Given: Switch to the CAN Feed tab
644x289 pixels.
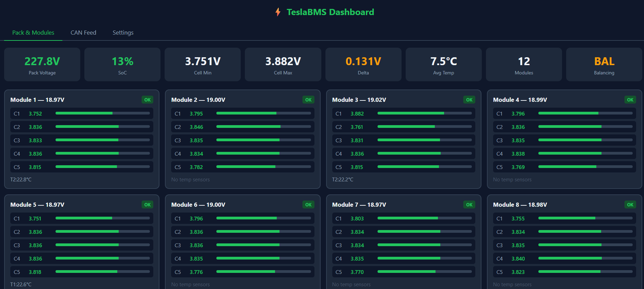Looking at the screenshot, I should [x=83, y=33].
